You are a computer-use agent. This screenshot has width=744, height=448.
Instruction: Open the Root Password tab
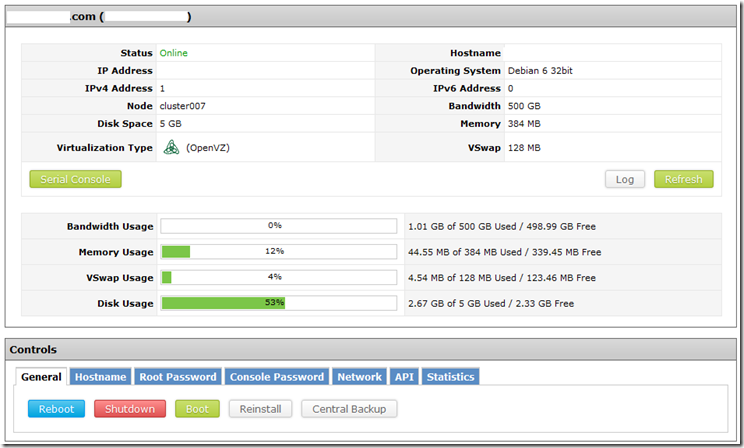pos(178,377)
